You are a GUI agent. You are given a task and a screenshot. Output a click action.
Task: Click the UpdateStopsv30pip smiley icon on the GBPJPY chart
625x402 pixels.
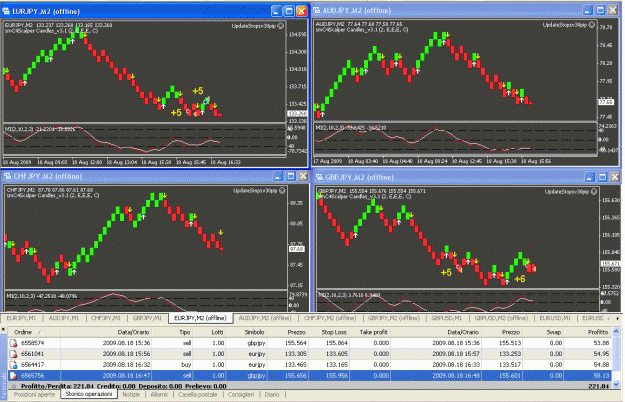point(594,192)
